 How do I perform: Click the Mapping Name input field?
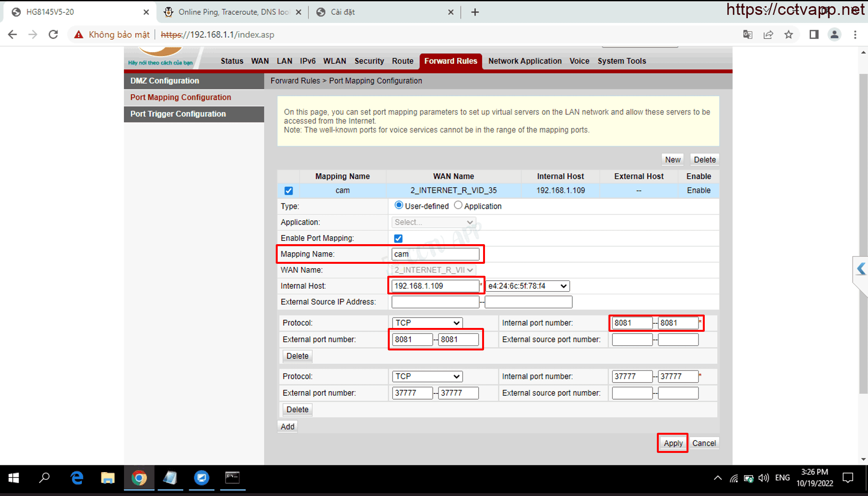point(435,254)
